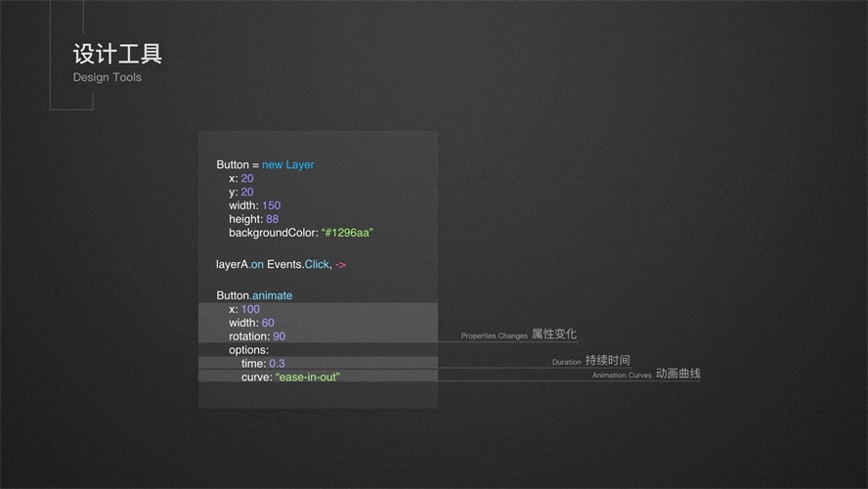This screenshot has width=868, height=489.
Task: Click the 'options:' code line
Action: [248, 350]
